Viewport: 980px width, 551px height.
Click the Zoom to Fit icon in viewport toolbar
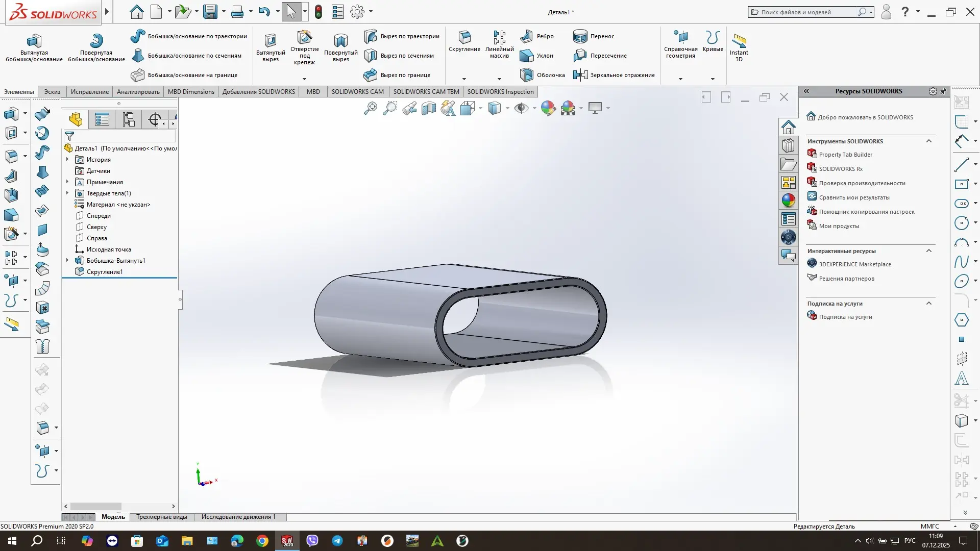(370, 108)
